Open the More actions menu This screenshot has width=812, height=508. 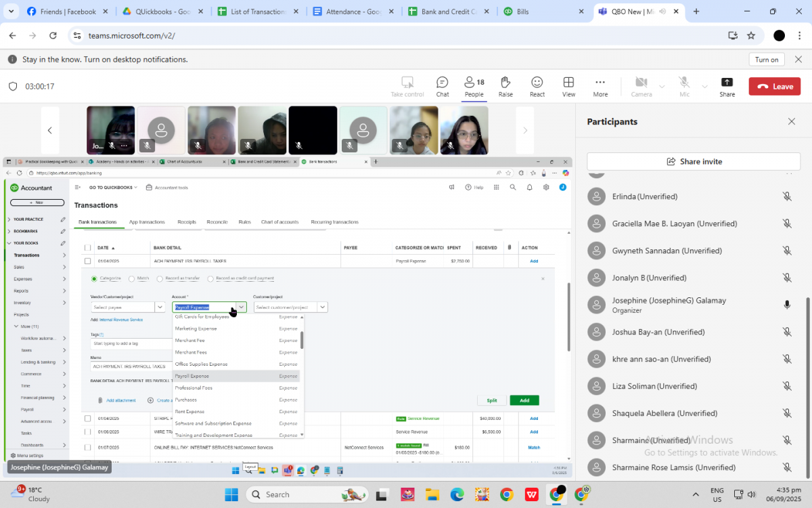click(600, 86)
